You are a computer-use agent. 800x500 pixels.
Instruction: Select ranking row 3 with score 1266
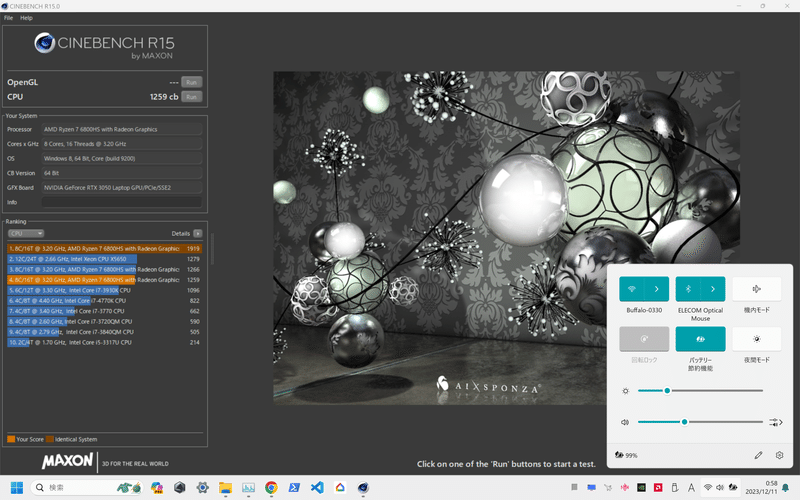pyautogui.click(x=105, y=269)
